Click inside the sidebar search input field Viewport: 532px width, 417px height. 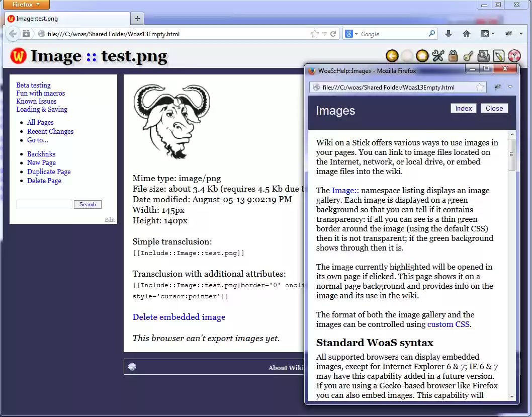pyautogui.click(x=44, y=204)
